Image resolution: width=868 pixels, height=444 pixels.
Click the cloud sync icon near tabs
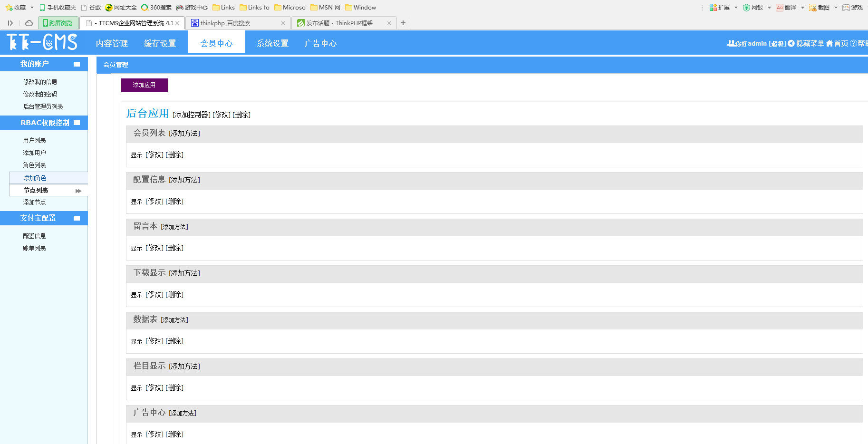(29, 23)
